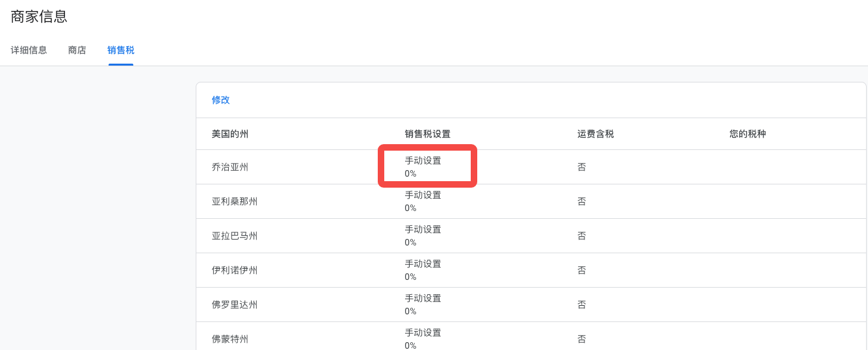
Task: Click the 美国的州 column header
Action: pyautogui.click(x=230, y=134)
